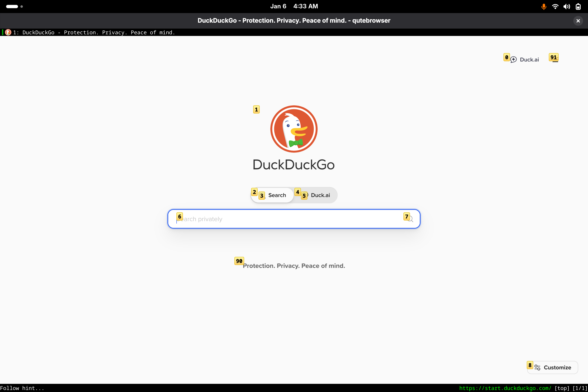Click the sliders icon in Customize button
This screenshot has height=392, width=588.
[x=537, y=367]
